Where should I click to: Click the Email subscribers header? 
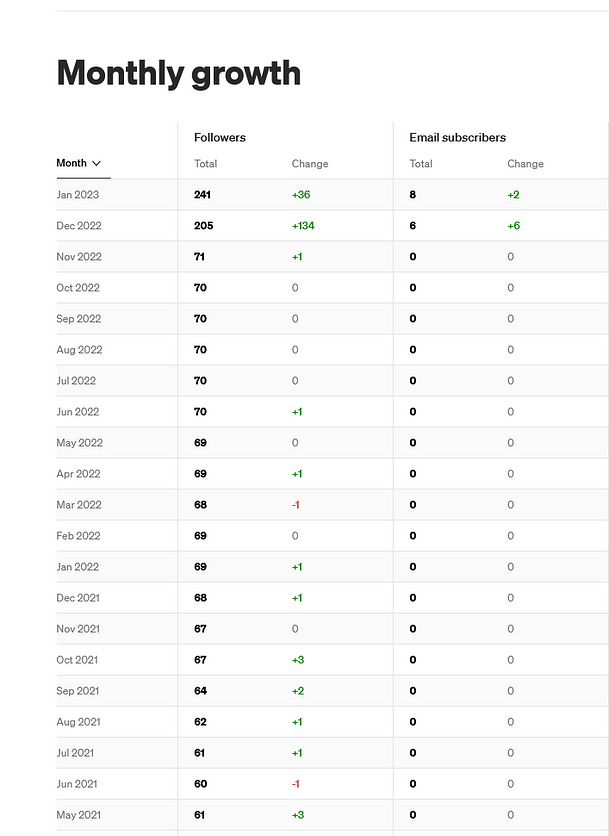click(456, 137)
